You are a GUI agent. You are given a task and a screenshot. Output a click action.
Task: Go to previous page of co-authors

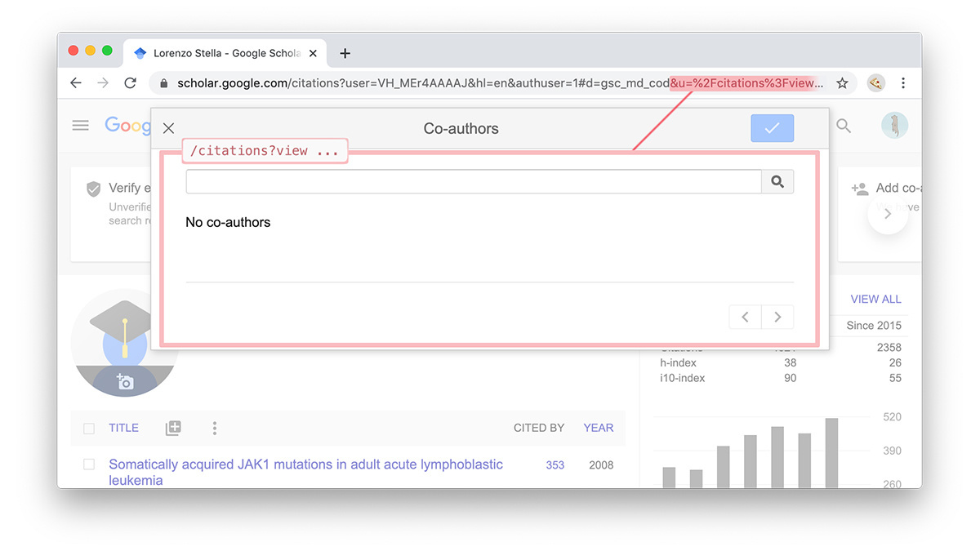point(745,317)
